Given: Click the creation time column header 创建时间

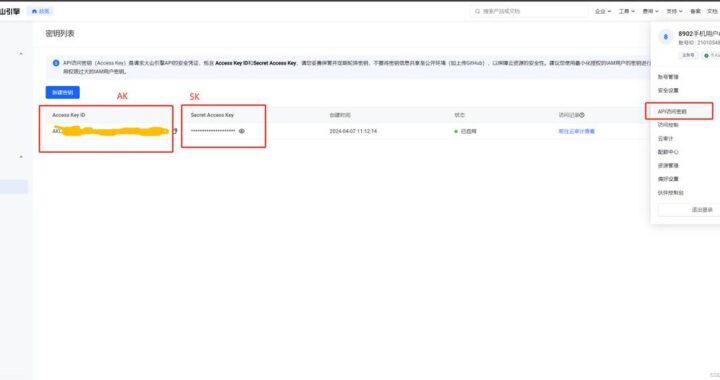Looking at the screenshot, I should [x=340, y=115].
